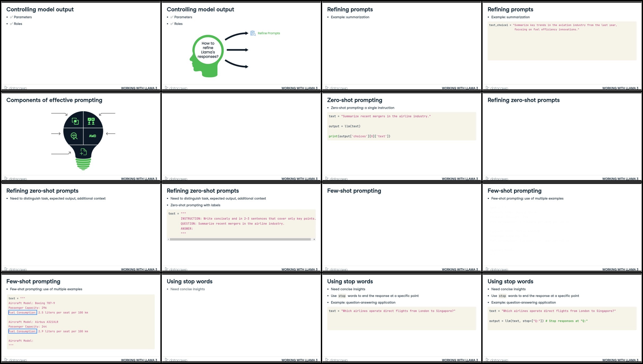The height and width of the screenshot is (364, 643).
Task: Click 'Passenger Capacity: 296' line
Action: (28, 308)
